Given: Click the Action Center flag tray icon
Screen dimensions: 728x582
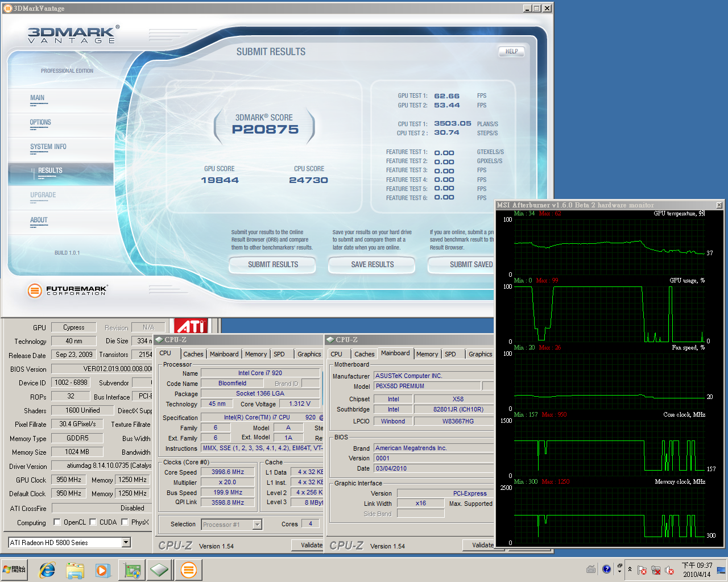Looking at the screenshot, I should 642,570.
